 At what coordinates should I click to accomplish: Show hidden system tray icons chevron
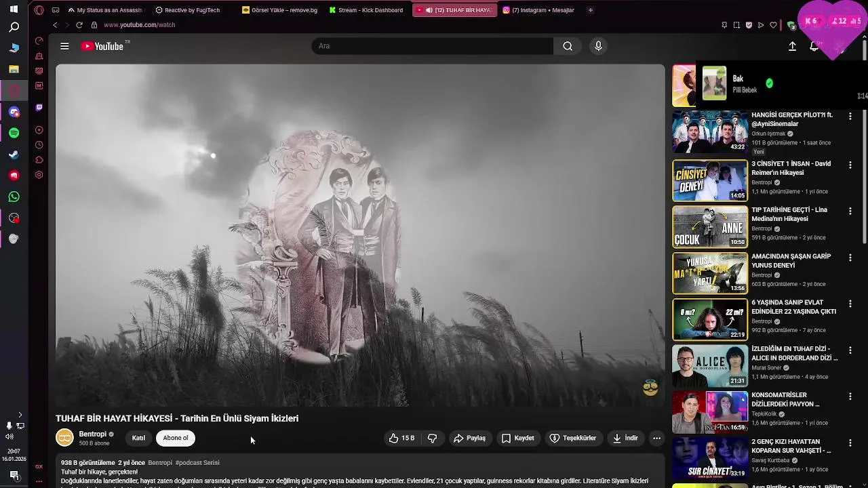20,415
